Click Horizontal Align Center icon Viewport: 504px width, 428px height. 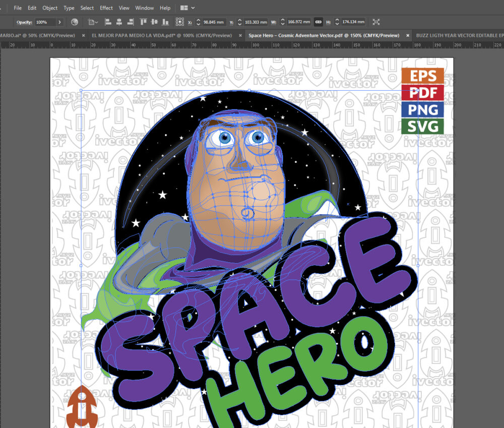[x=119, y=22]
